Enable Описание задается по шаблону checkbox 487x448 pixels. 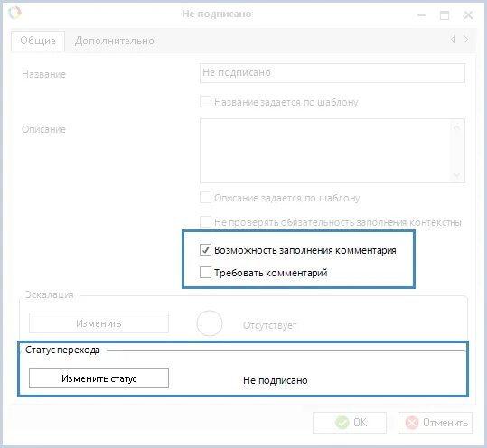[x=205, y=198]
